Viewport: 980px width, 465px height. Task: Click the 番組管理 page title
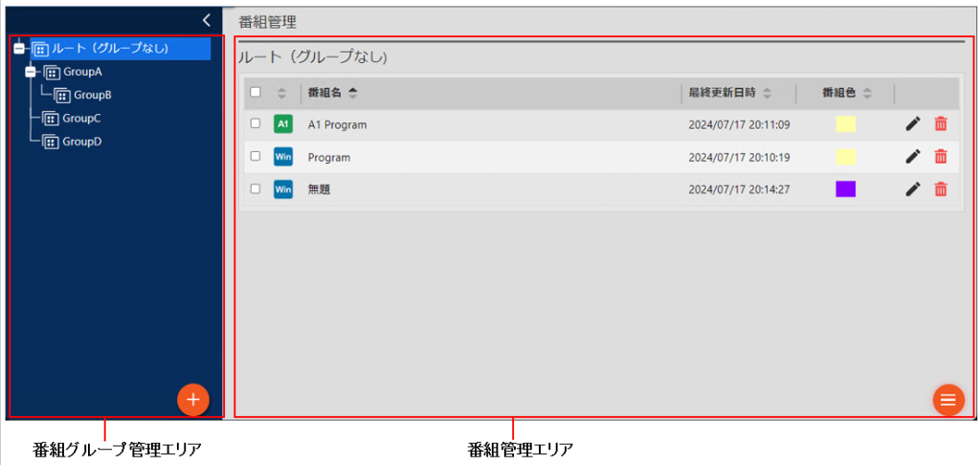point(268,23)
